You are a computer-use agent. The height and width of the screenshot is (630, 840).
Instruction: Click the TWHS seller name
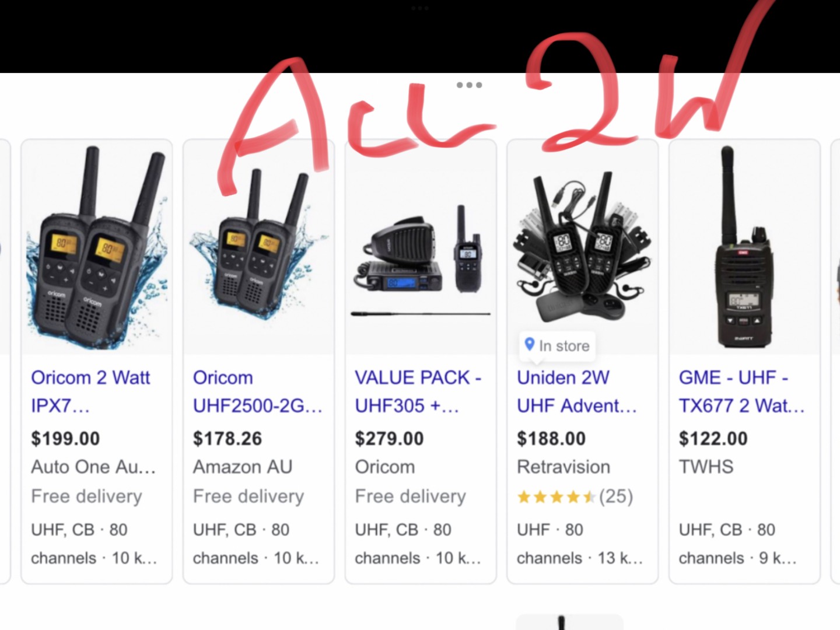706,467
